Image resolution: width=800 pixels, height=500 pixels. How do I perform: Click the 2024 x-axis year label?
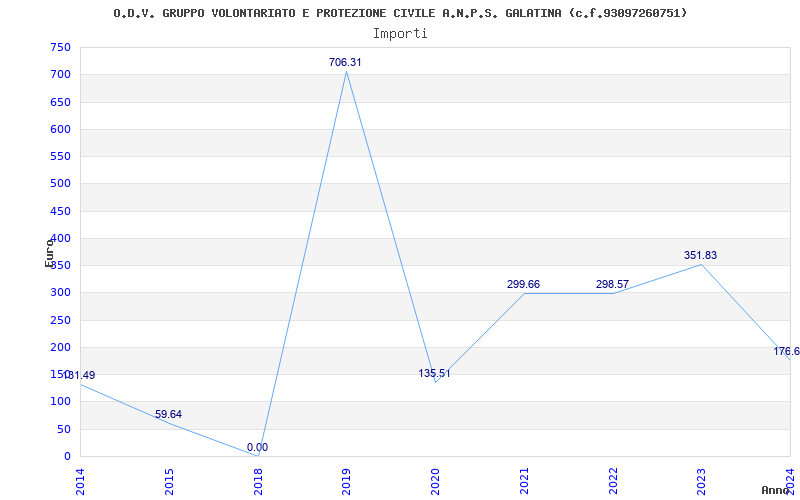click(x=790, y=482)
